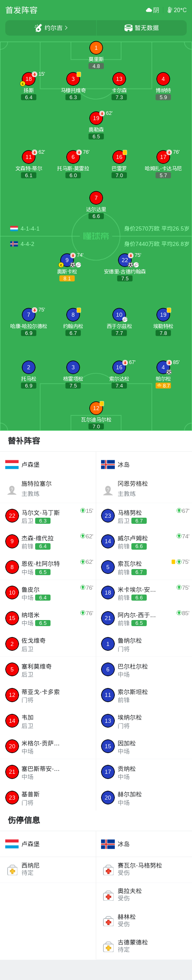
Task: Expand referee 约尔吉 details arrow
Action: (x=66, y=28)
